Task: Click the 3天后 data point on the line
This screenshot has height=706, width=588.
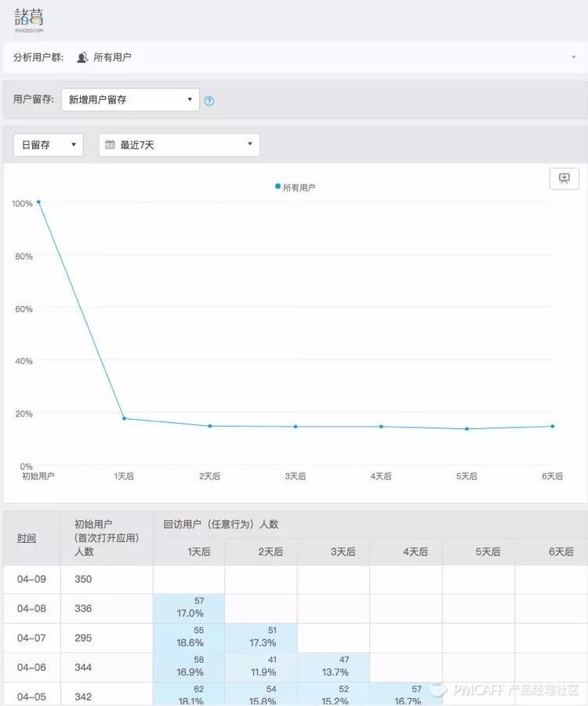Action: pyautogui.click(x=296, y=427)
